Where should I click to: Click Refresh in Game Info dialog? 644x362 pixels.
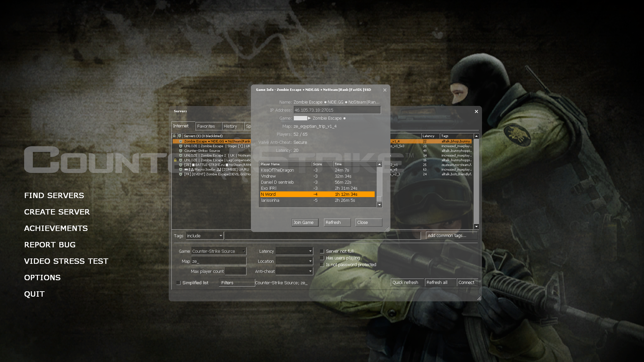pyautogui.click(x=337, y=223)
